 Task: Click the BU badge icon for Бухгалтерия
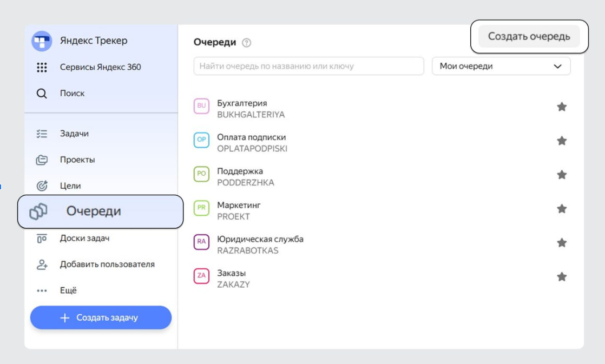pyautogui.click(x=201, y=106)
